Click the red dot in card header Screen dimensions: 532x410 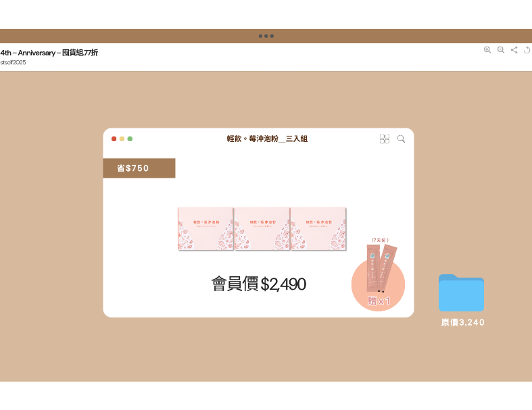click(x=114, y=139)
